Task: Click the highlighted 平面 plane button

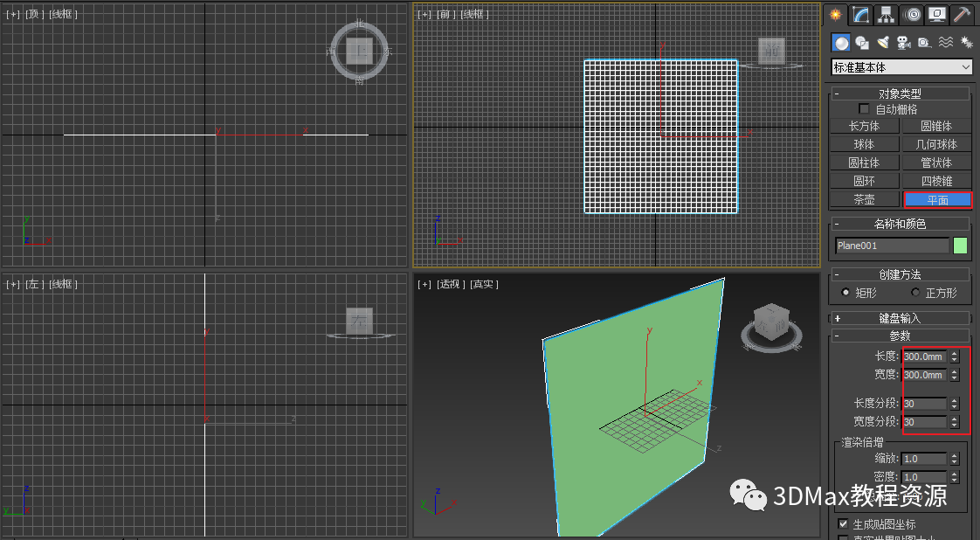Action: (x=937, y=200)
